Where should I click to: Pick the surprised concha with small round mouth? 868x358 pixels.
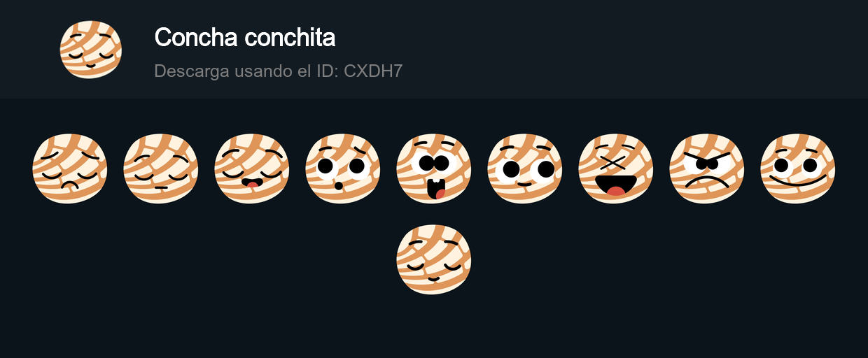pyautogui.click(x=343, y=169)
